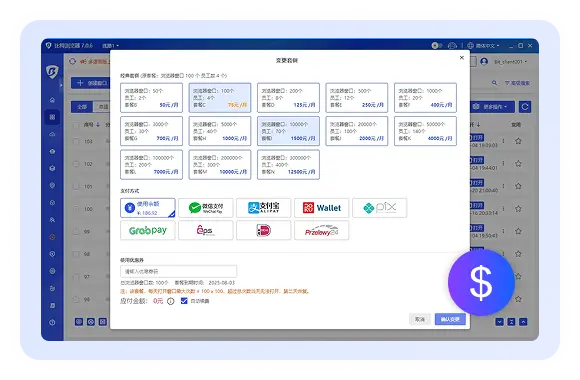Select the 200 windows 125元/月 plan
Viewport: 580px width, 380px height.
pos(288,98)
